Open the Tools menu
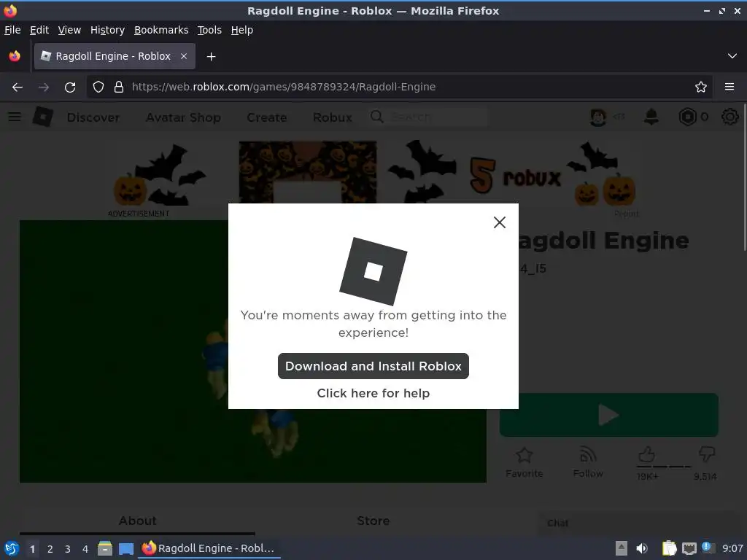The width and height of the screenshot is (747, 560). point(209,30)
